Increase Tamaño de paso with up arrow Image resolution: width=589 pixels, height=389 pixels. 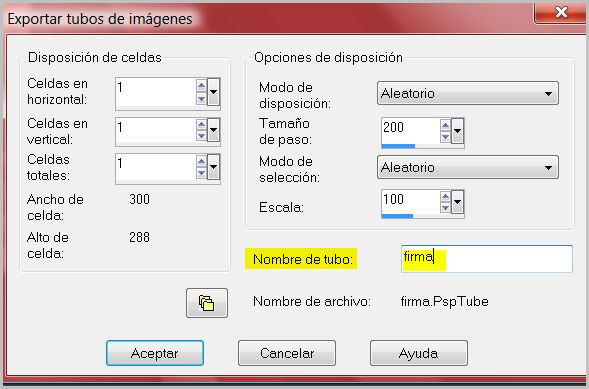446,125
